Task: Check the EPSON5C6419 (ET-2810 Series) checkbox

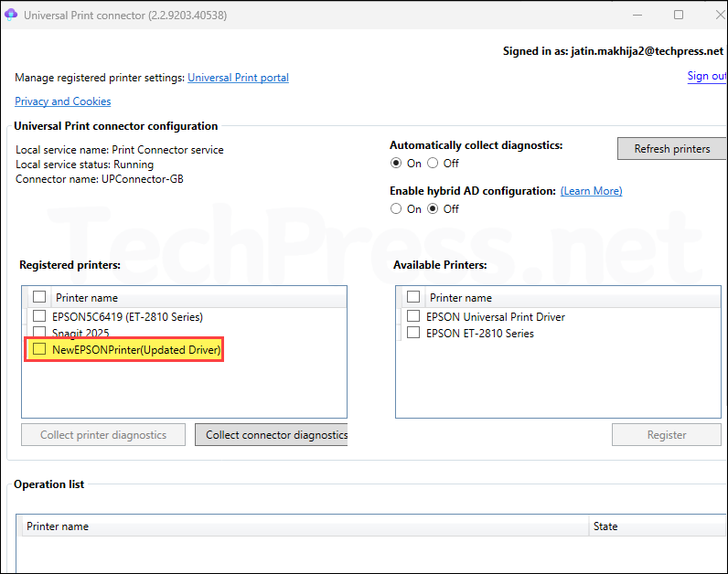Action: (x=39, y=316)
